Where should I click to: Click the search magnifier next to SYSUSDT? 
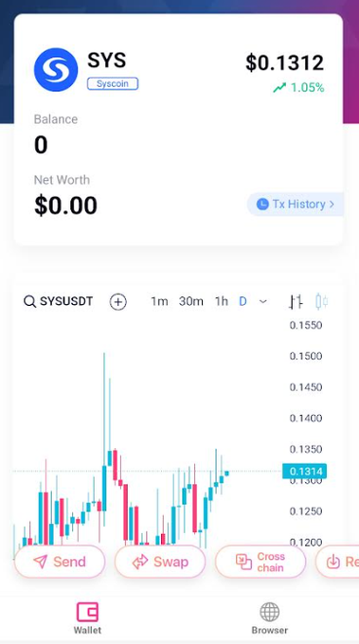[29, 301]
